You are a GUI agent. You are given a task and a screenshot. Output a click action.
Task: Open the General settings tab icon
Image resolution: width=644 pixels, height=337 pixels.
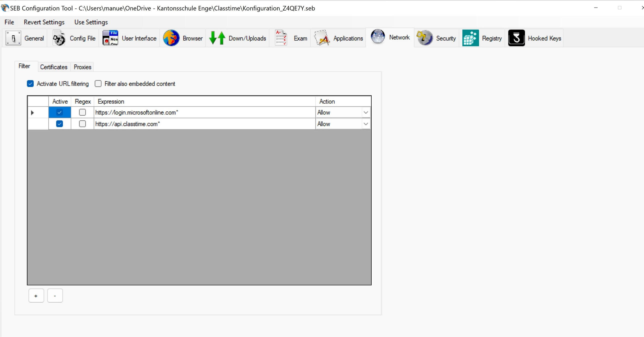click(x=13, y=38)
